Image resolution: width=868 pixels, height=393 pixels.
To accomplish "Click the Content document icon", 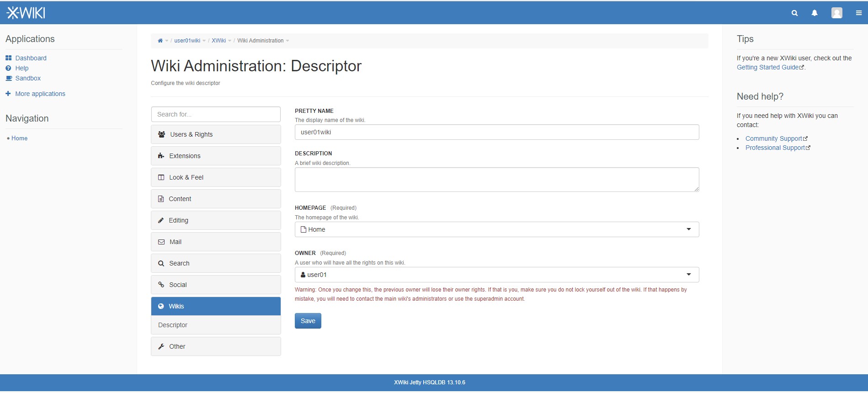I will click(x=161, y=199).
